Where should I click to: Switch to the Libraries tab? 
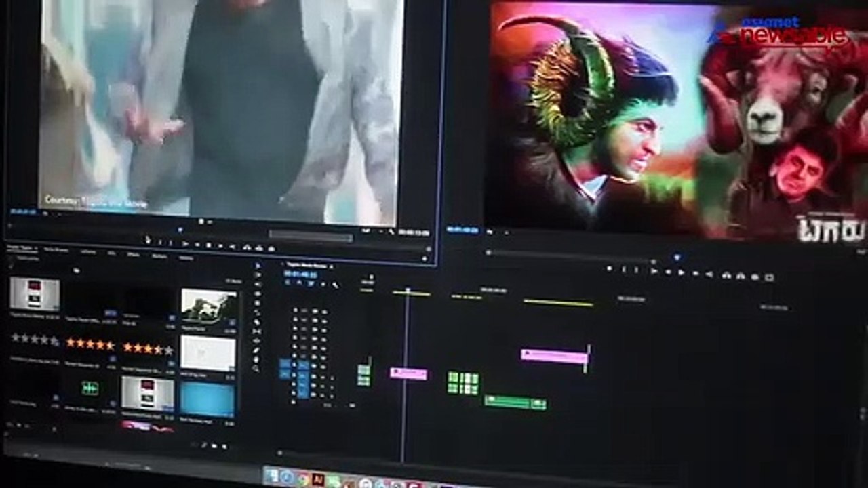pyautogui.click(x=88, y=251)
